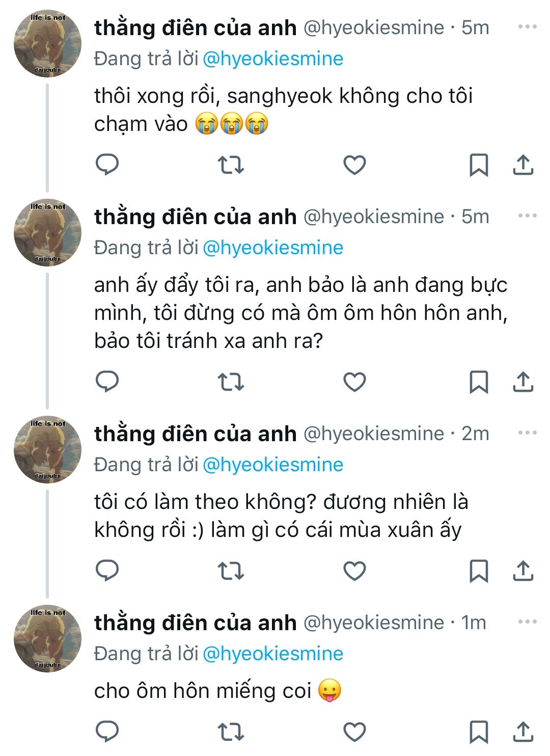Bookmark the tweet "tôi có làm theo không"
This screenshot has height=756, width=550.
coord(478,571)
